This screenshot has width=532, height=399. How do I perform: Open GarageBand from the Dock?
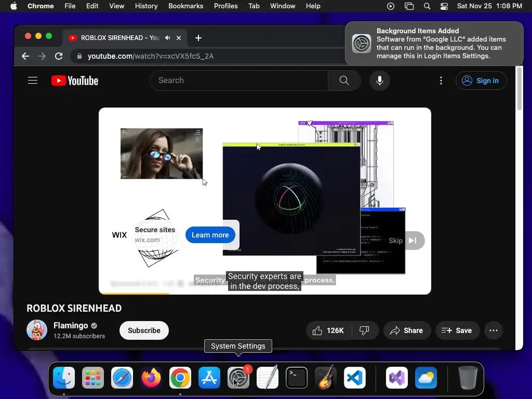pos(326,378)
